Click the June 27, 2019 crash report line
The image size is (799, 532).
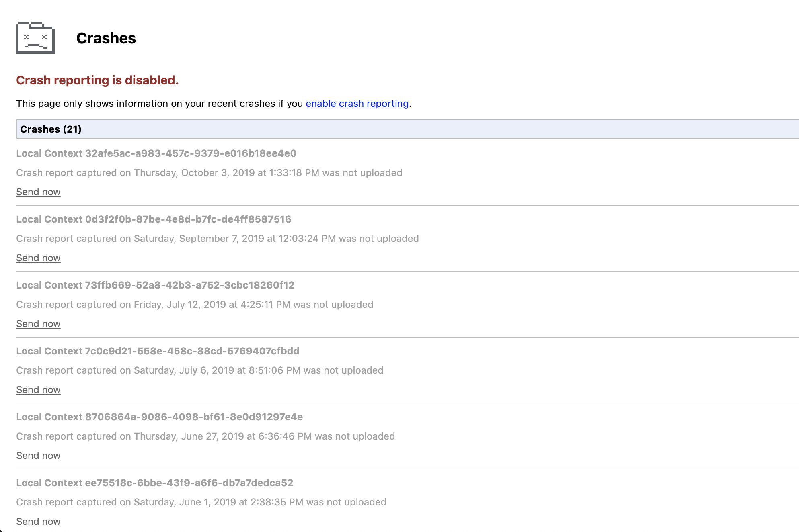click(x=205, y=436)
